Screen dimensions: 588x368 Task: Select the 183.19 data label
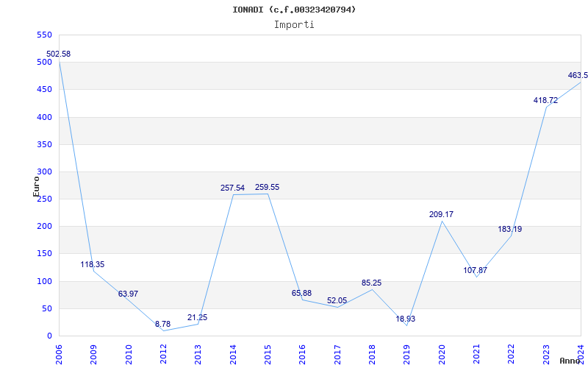coord(509,229)
